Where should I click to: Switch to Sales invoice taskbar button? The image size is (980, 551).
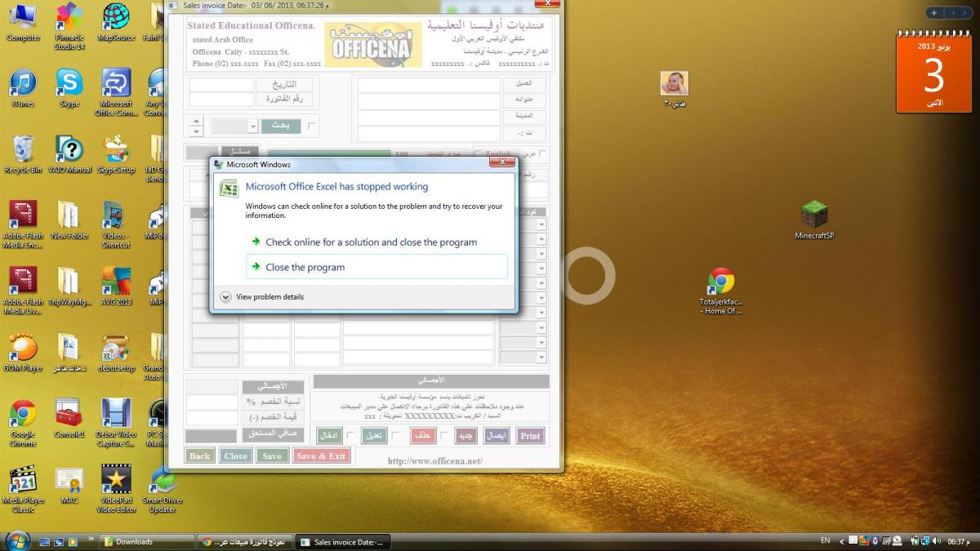(343, 541)
